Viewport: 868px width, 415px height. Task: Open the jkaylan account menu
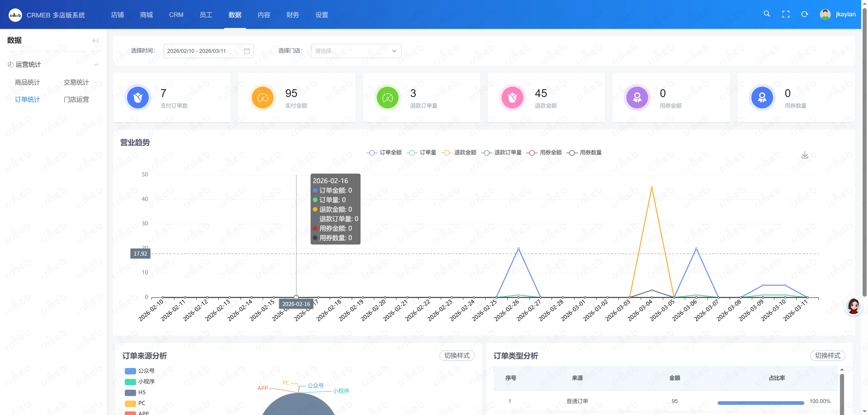[x=845, y=14]
